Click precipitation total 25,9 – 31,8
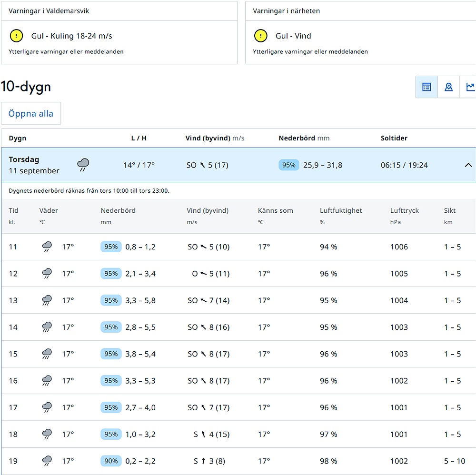 coord(322,165)
